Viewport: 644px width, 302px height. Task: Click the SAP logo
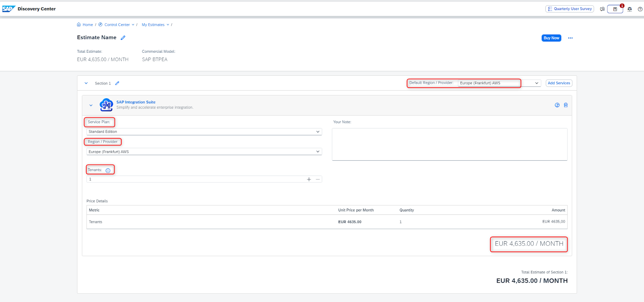click(8, 9)
